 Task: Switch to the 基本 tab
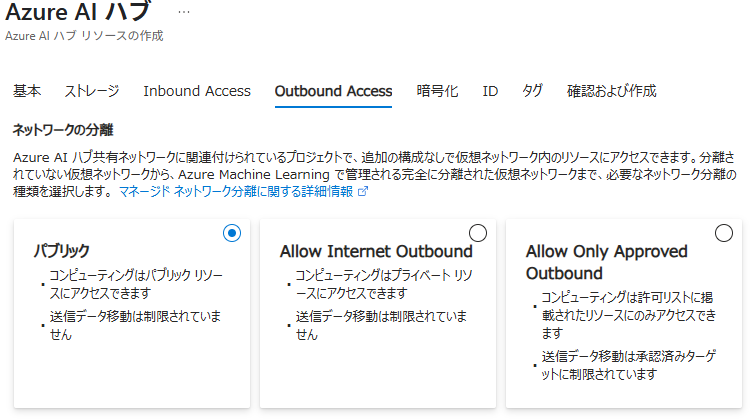pyautogui.click(x=27, y=91)
